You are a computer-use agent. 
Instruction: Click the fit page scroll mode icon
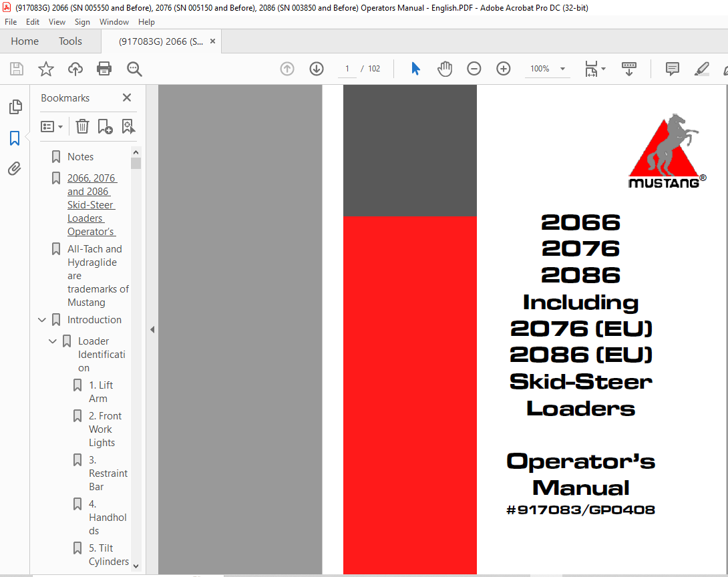[591, 69]
